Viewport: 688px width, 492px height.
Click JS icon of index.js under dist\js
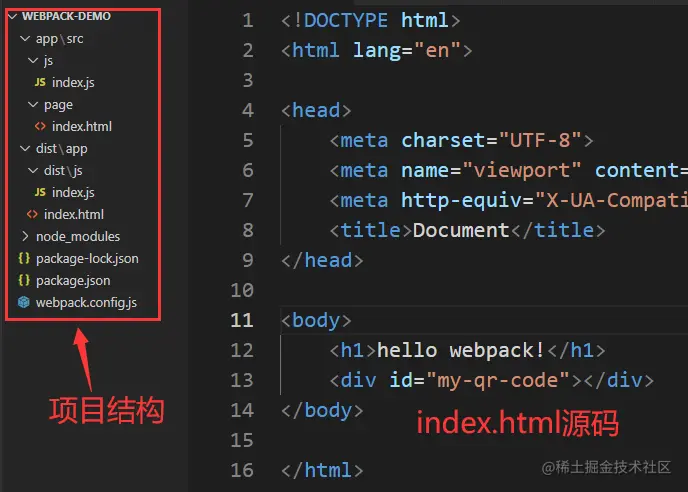click(40, 192)
